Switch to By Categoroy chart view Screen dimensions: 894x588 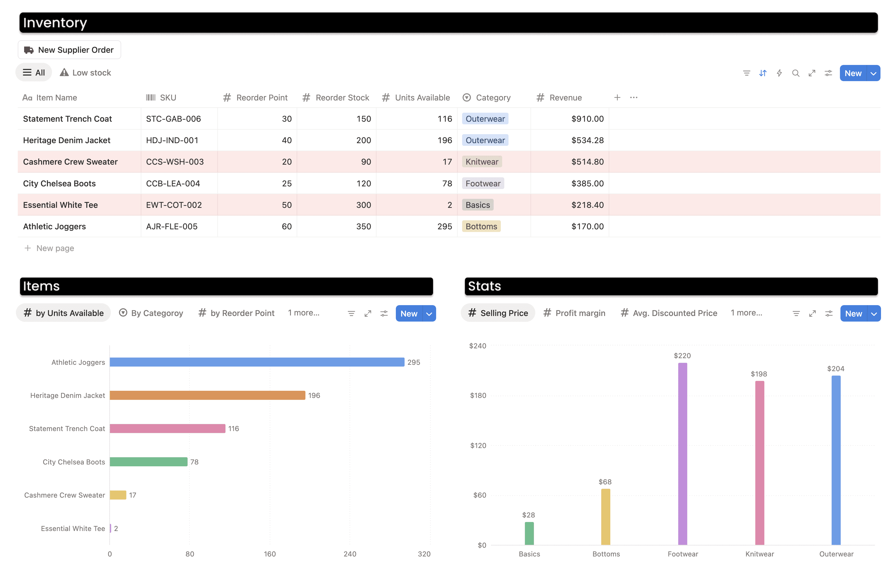[x=151, y=313]
